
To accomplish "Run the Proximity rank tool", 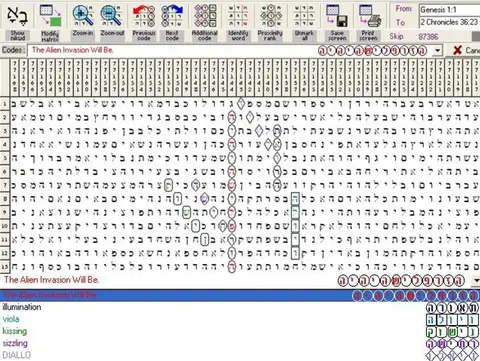I will pyautogui.click(x=271, y=16).
